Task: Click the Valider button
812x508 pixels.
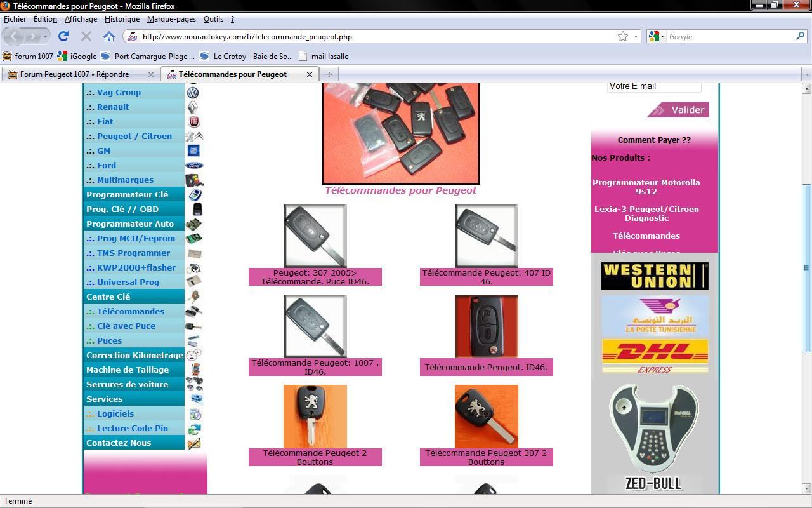Action: point(678,110)
